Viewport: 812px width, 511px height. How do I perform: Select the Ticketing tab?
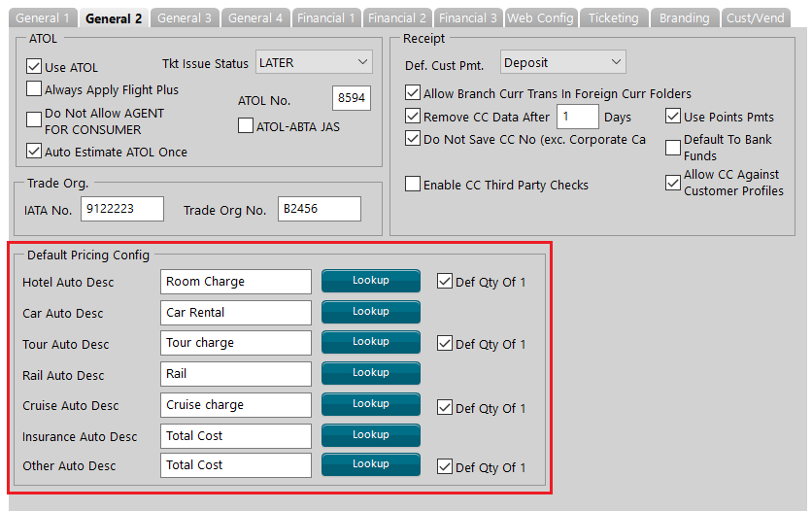(x=614, y=18)
